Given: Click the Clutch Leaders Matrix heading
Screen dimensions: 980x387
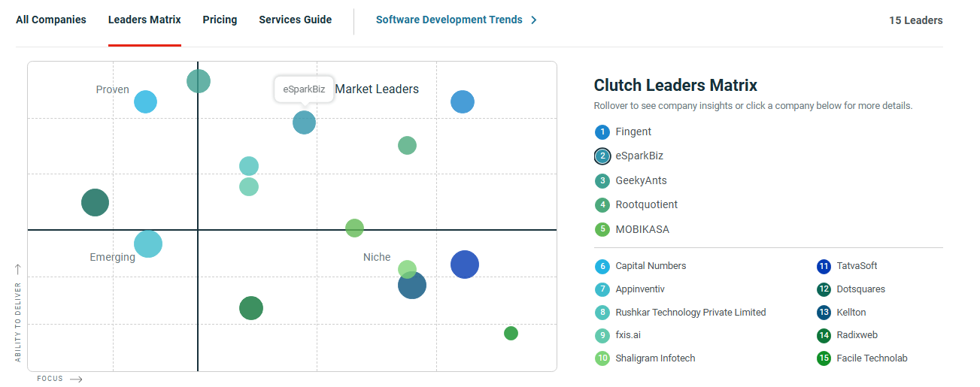Looking at the screenshot, I should [675, 85].
